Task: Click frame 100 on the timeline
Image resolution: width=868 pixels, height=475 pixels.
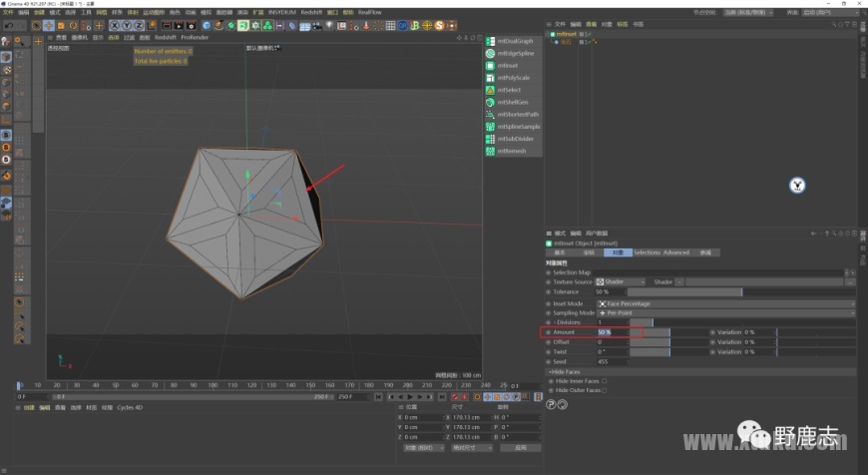Action: (x=213, y=385)
